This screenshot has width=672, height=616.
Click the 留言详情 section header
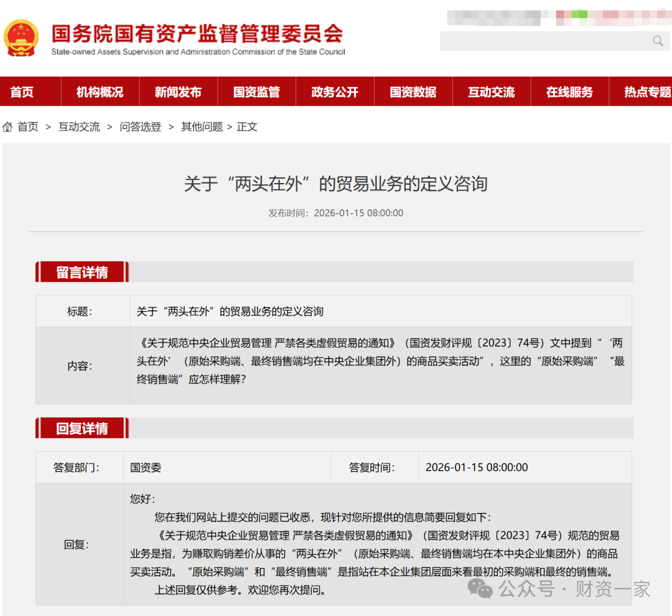click(82, 272)
